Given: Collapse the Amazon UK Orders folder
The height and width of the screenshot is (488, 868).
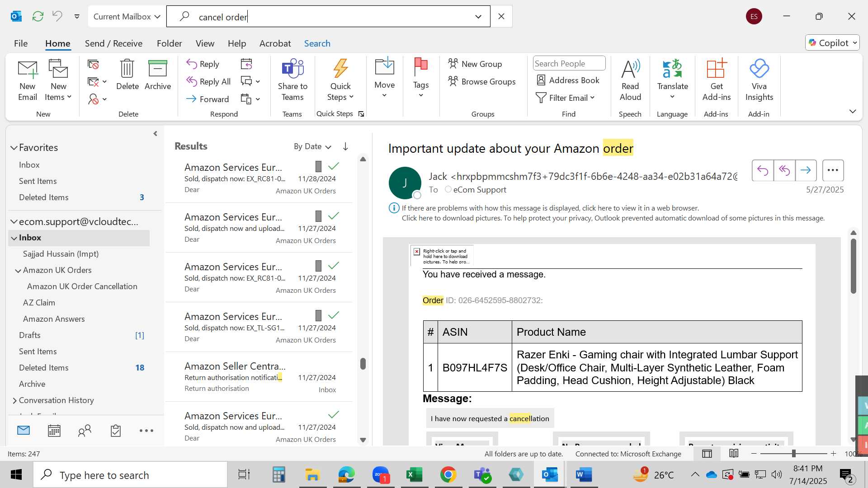Looking at the screenshot, I should point(18,271).
